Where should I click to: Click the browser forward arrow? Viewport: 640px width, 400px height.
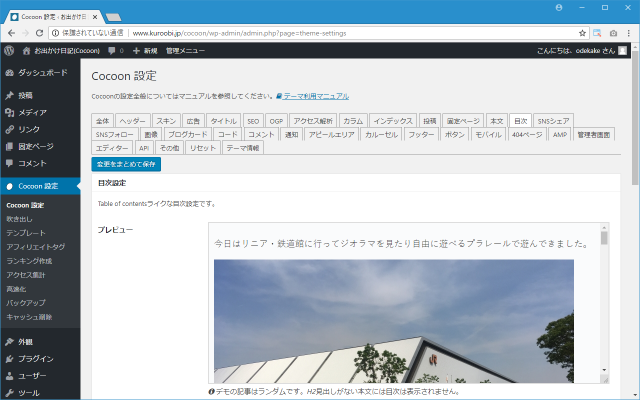(25, 33)
